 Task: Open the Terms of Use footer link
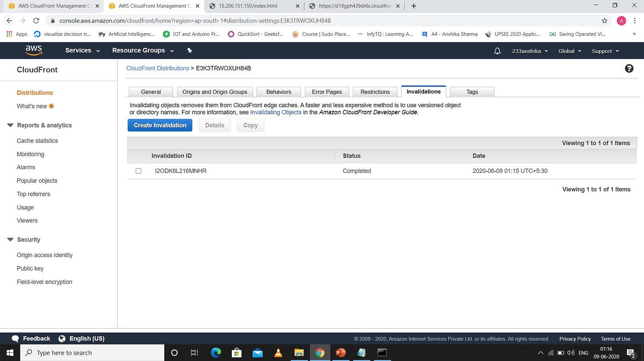point(615,339)
